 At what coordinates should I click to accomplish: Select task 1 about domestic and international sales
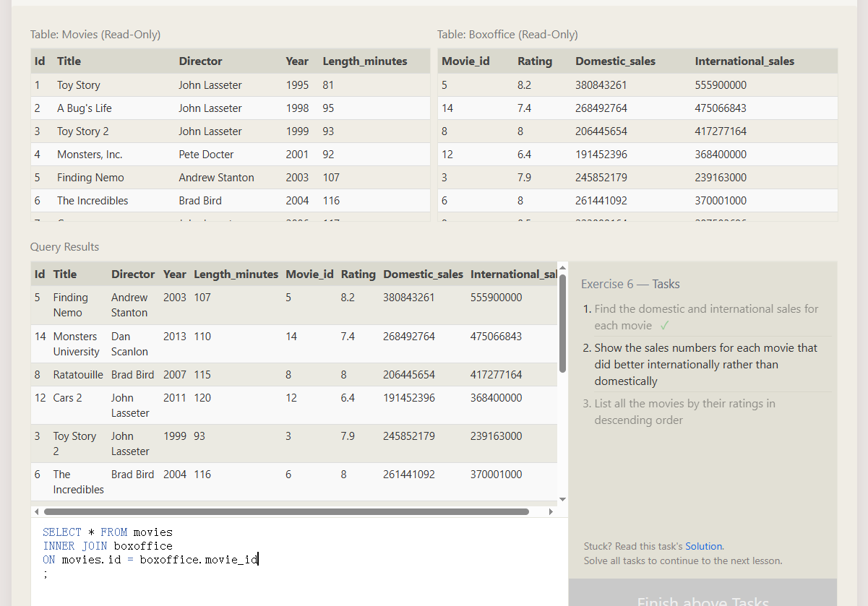tap(705, 317)
